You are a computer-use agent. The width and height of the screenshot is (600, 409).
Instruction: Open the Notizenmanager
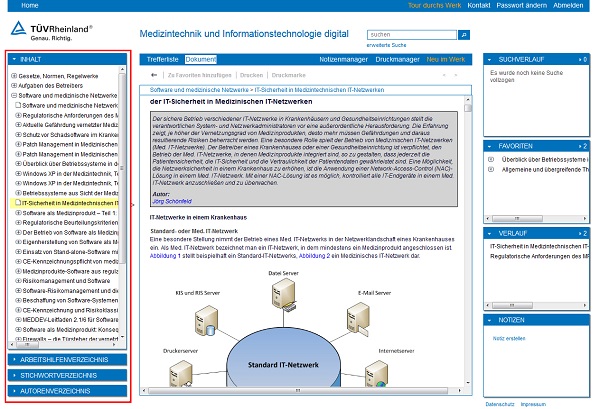343,59
